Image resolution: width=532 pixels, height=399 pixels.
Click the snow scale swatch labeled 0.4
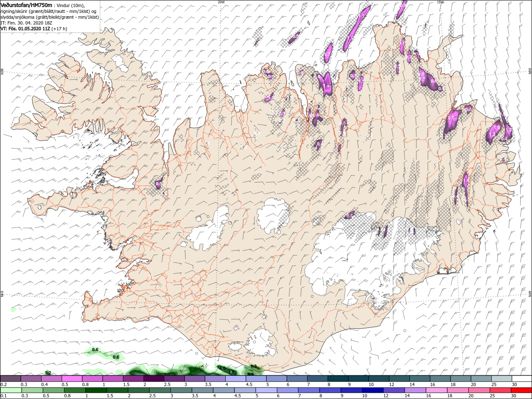[x=52, y=379]
